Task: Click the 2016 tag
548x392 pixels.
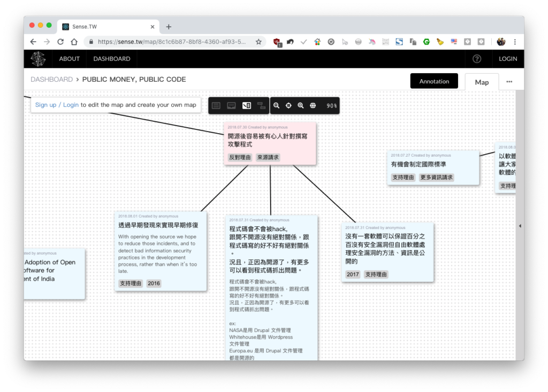Action: coord(154,283)
